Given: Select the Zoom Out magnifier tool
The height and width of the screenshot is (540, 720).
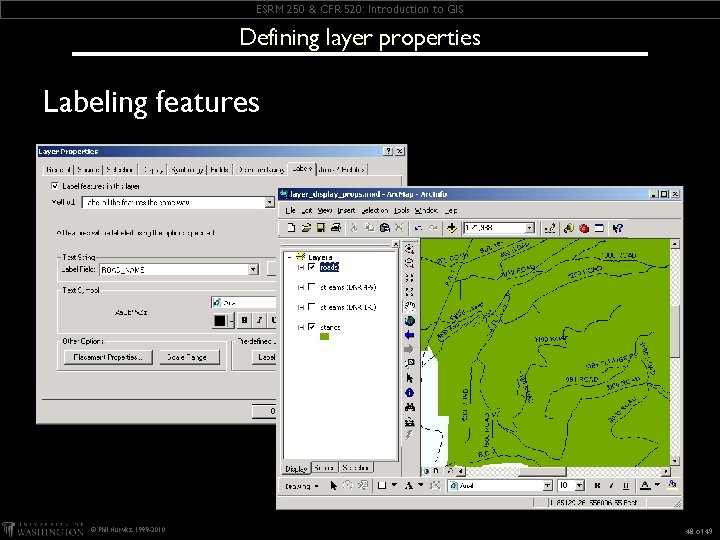Looking at the screenshot, I should coord(409,263).
